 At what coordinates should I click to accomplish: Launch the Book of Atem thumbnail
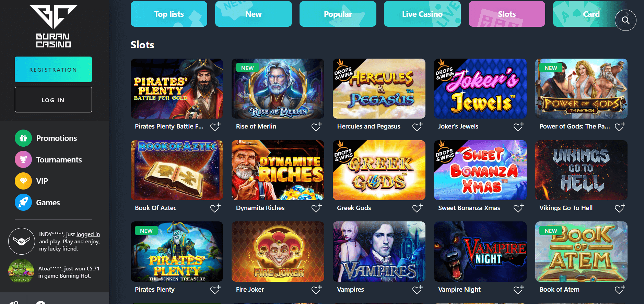(581, 252)
